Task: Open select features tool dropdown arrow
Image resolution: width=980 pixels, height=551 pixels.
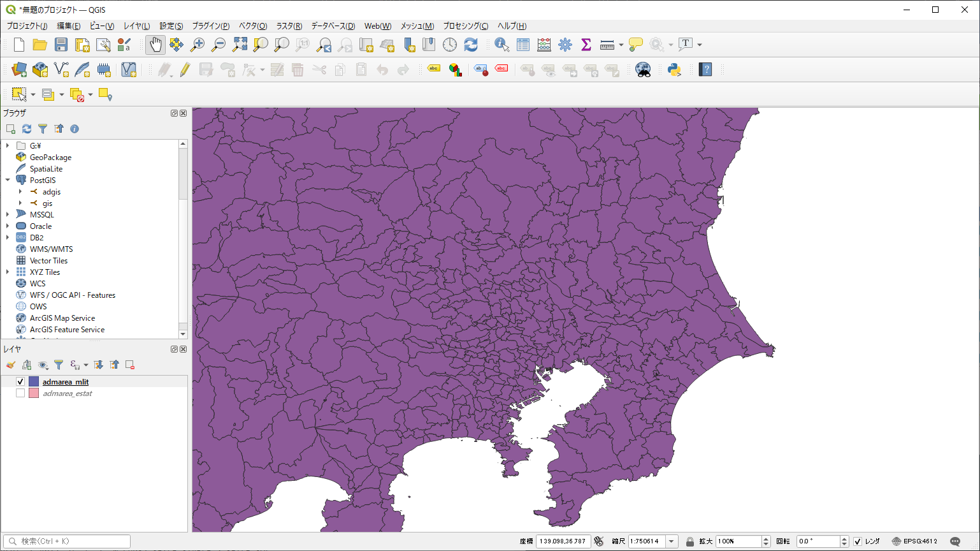Action: coord(33,94)
